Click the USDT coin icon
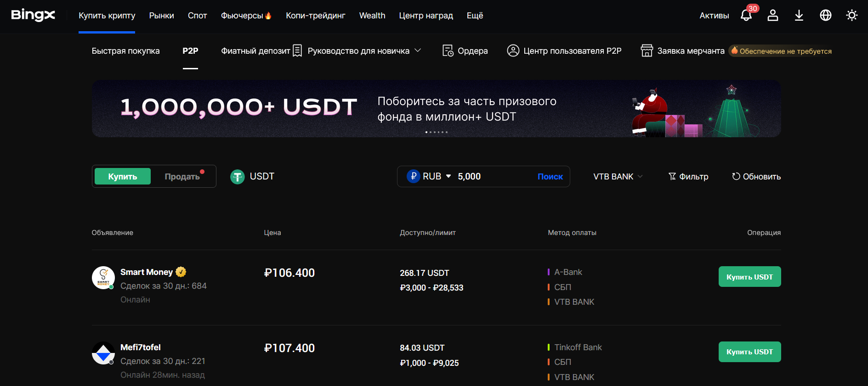The image size is (868, 386). (x=237, y=177)
